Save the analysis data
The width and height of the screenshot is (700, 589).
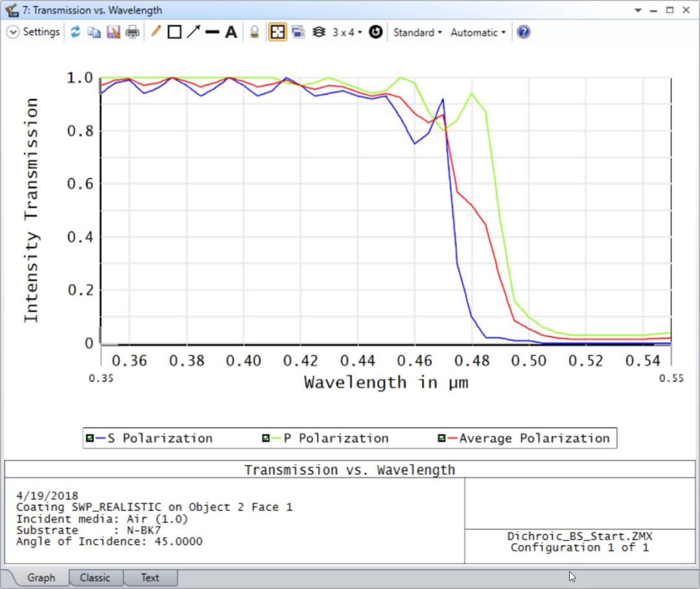pyautogui.click(x=113, y=32)
